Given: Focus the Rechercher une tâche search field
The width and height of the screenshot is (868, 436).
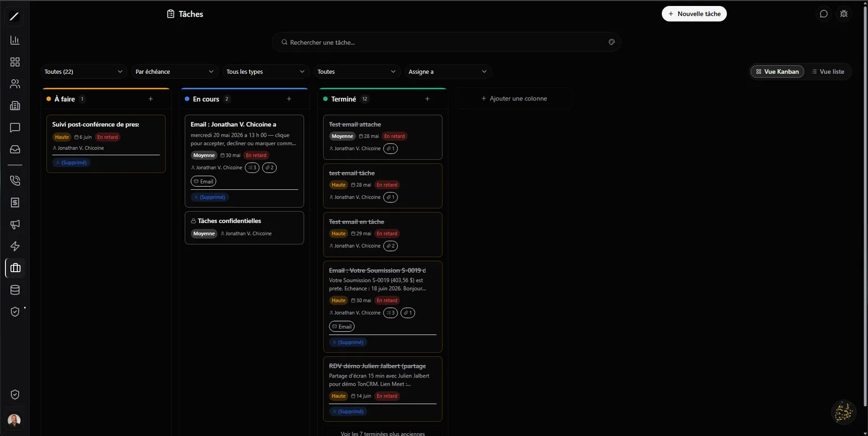Looking at the screenshot, I should point(446,42).
